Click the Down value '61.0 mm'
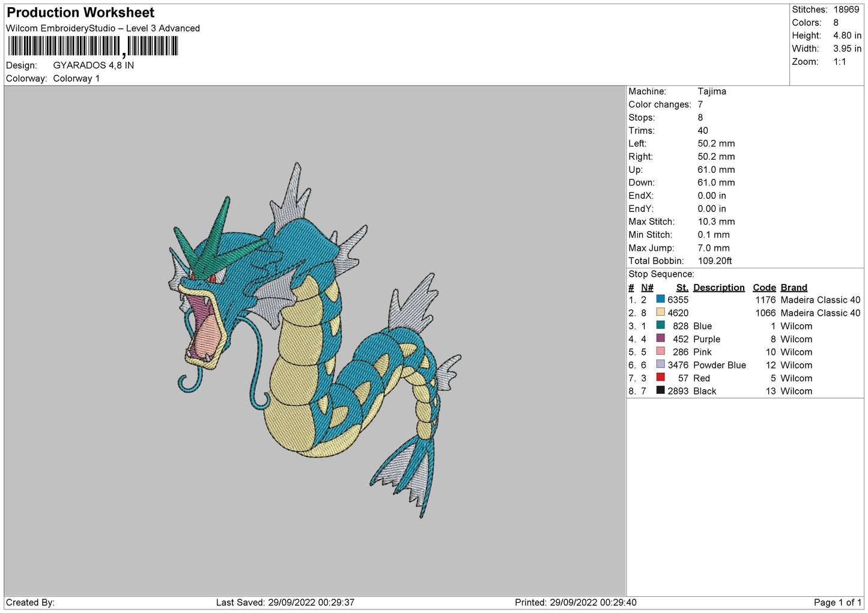This screenshot has height=613, width=868. [x=716, y=183]
